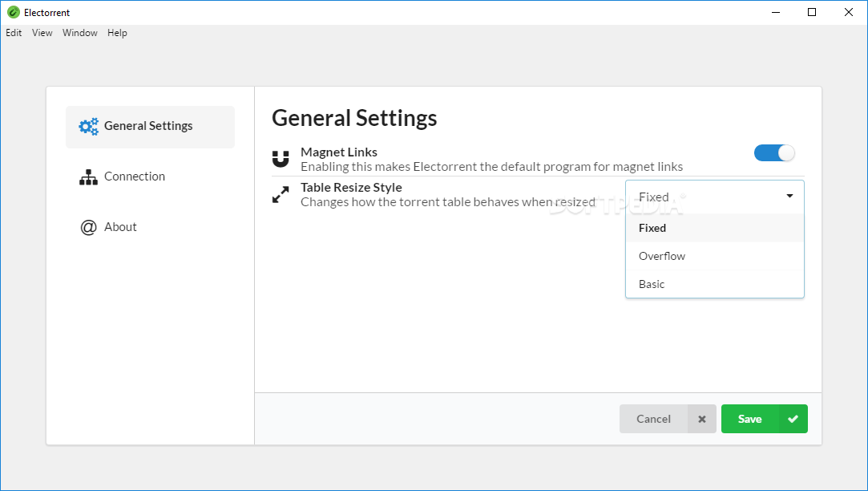Screen dimensions: 868x491
Task: Choose Basic resize style option
Action: point(715,284)
